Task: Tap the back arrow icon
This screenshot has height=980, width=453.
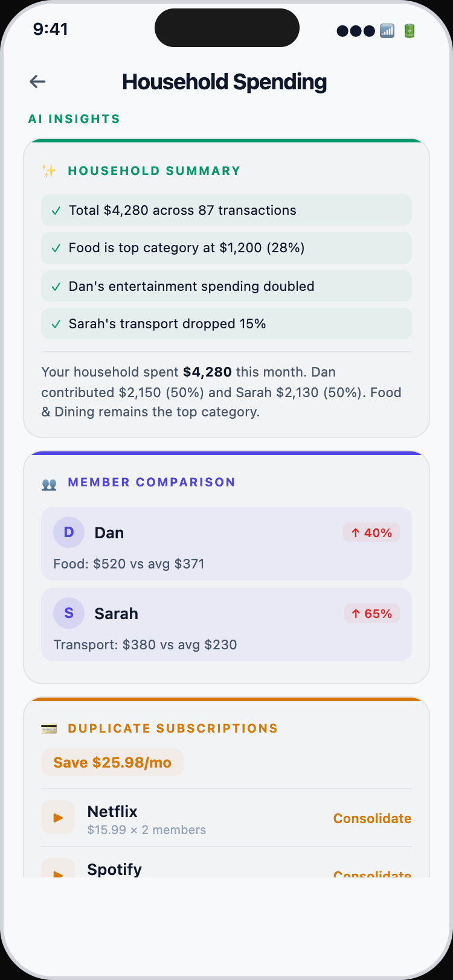Action: (x=37, y=81)
